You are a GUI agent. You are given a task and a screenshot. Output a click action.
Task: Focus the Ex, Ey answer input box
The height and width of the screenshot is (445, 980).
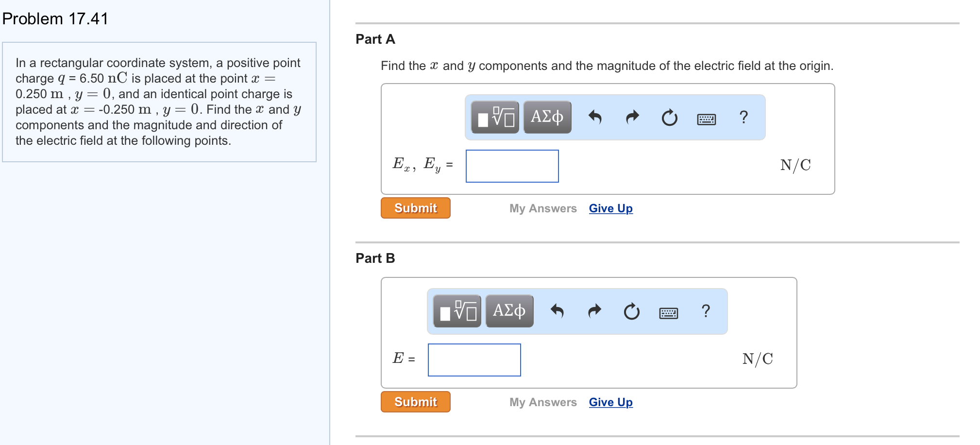[x=512, y=166]
